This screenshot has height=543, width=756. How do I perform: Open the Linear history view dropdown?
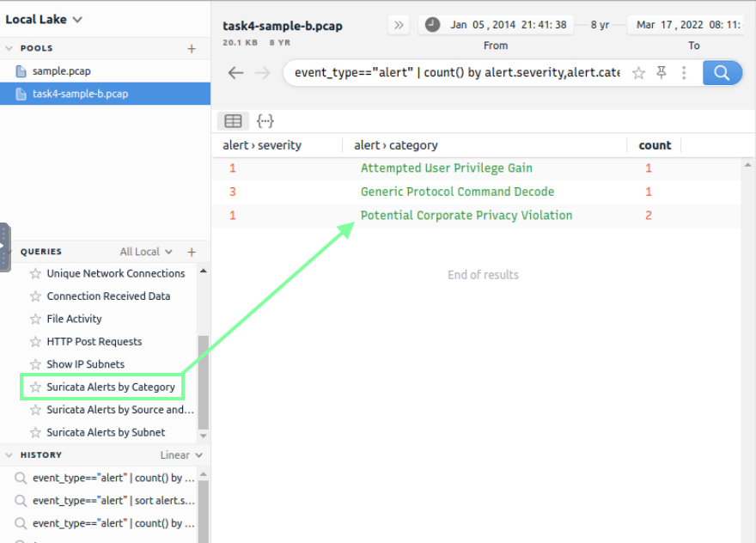[x=181, y=455]
